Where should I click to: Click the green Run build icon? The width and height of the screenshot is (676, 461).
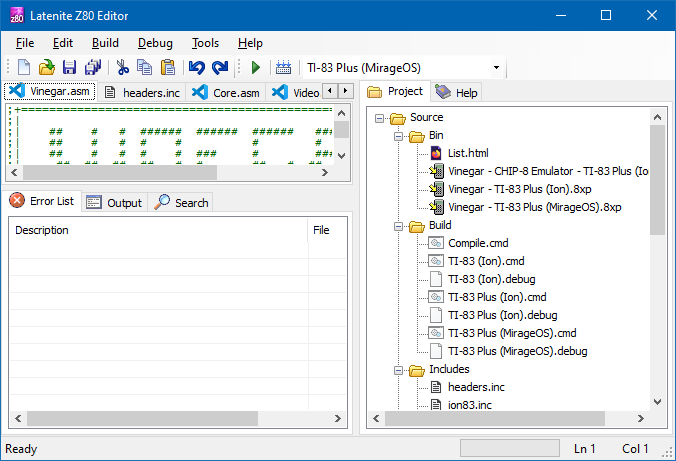click(256, 68)
